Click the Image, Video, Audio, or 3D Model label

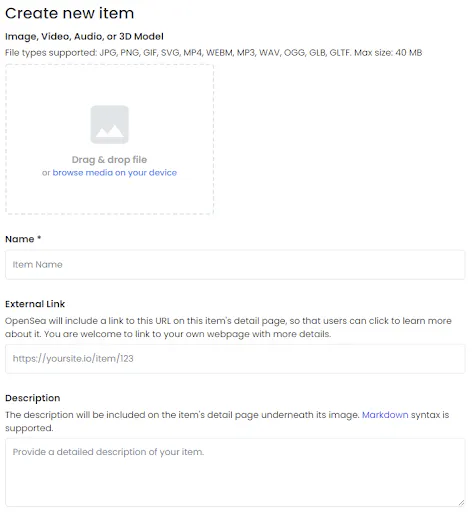(84, 36)
